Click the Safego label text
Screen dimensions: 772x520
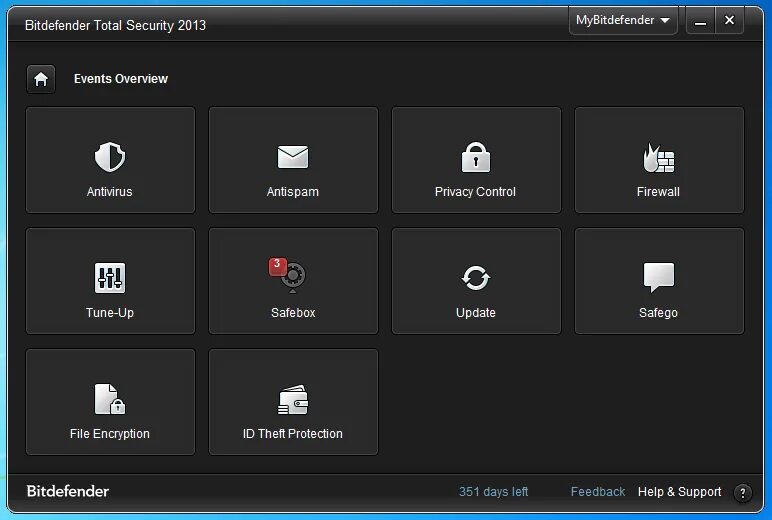(x=658, y=313)
